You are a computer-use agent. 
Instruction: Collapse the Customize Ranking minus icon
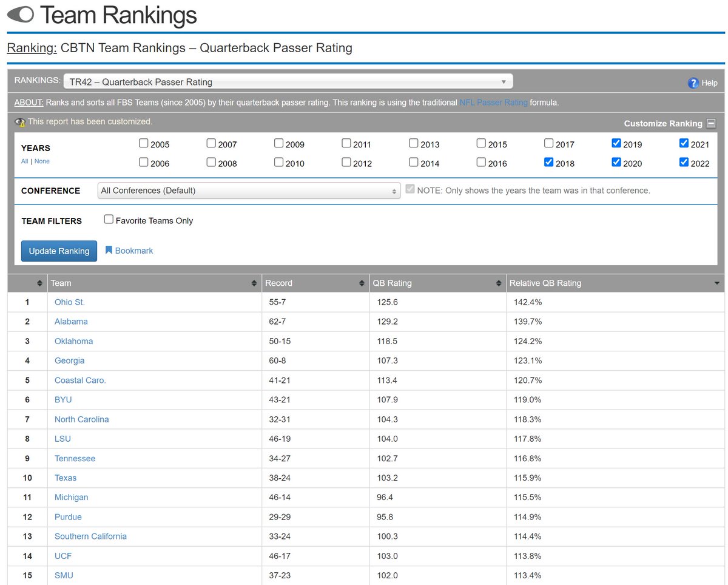point(711,123)
